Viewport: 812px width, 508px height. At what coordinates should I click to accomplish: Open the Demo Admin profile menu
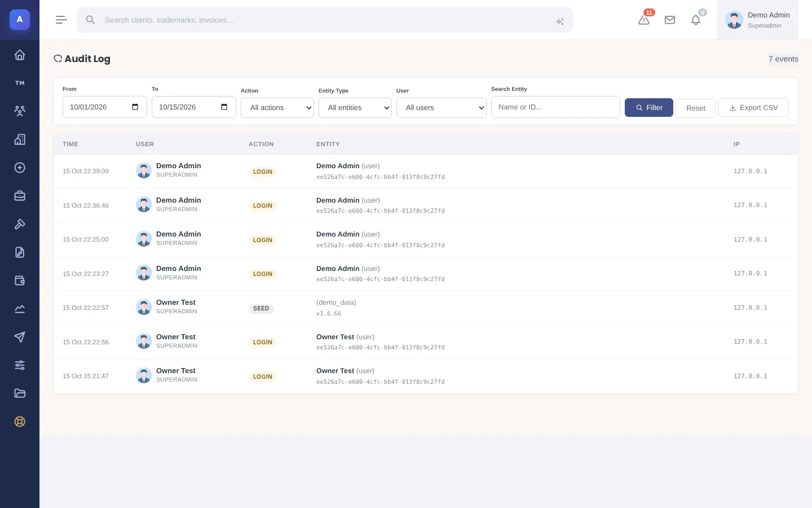pos(757,20)
